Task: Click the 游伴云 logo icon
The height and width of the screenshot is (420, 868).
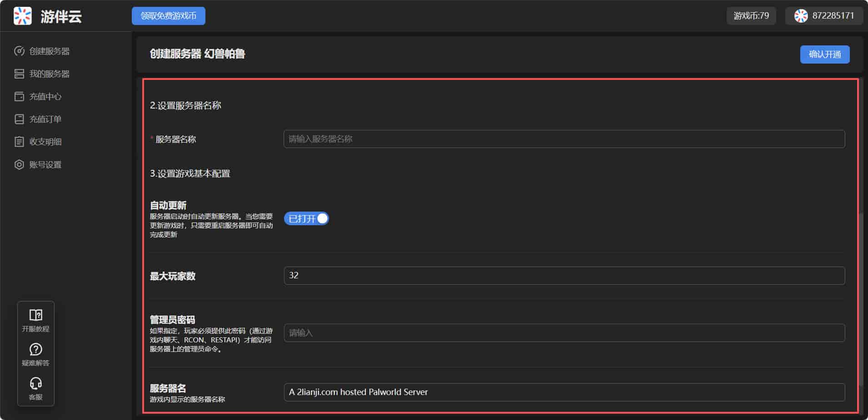Action: pos(22,16)
